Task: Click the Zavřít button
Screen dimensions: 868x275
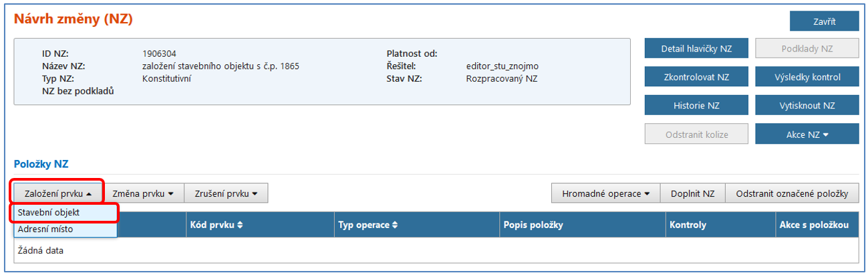Action: tap(824, 21)
